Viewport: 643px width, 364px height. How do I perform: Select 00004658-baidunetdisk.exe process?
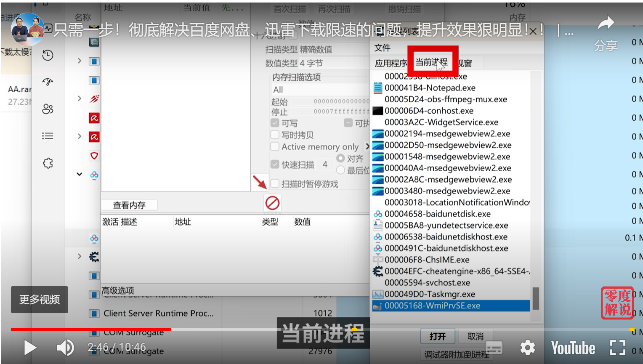tap(451, 214)
